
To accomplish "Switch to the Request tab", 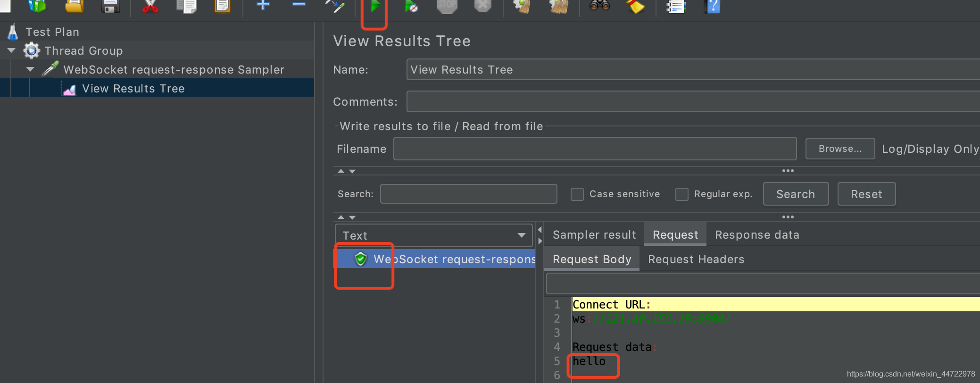I will 675,234.
